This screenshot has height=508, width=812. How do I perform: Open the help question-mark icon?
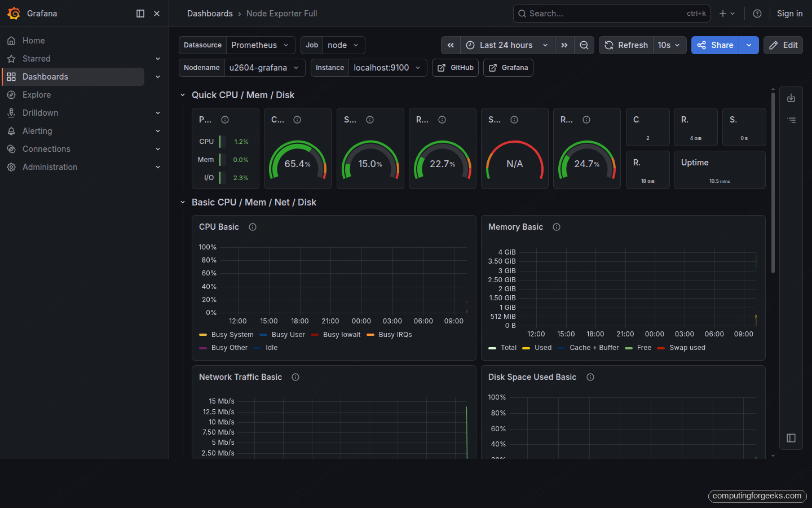pos(757,13)
